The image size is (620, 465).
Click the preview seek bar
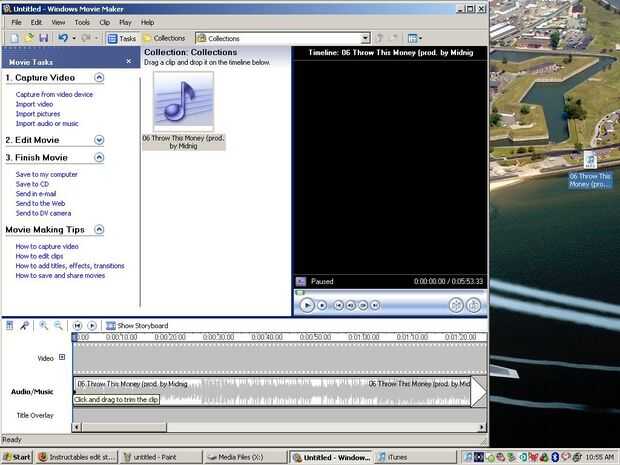click(x=390, y=293)
